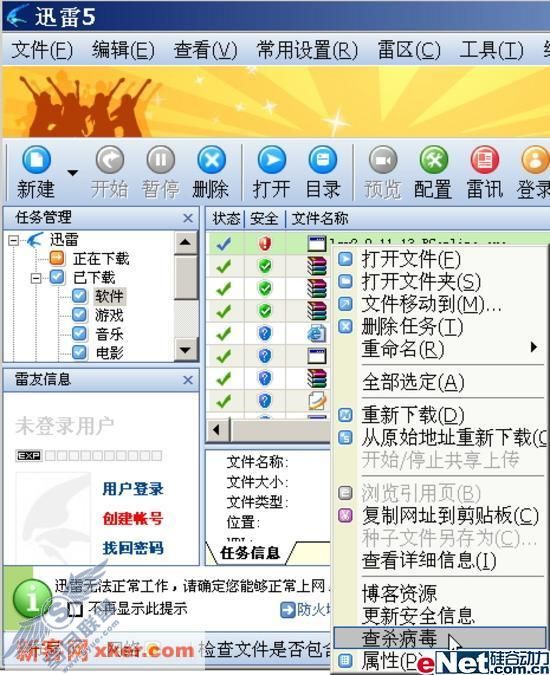Open the 雷区(C) menu
The width and height of the screenshot is (550, 675).
409,50
